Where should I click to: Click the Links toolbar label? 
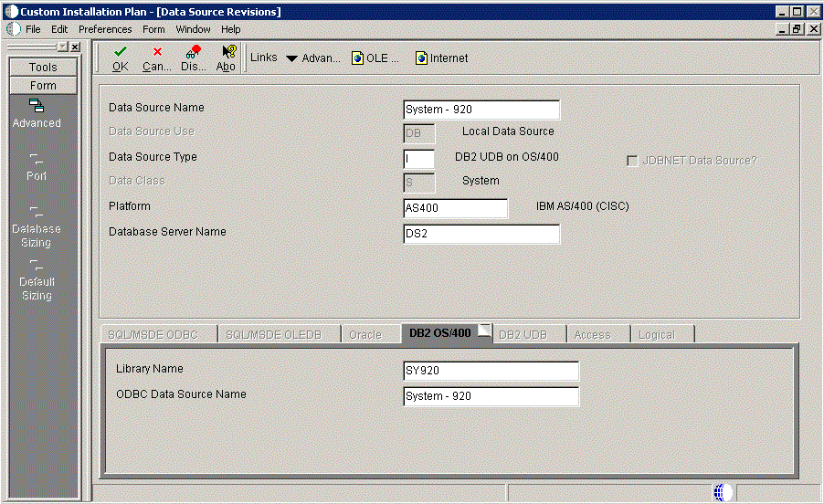pos(264,58)
